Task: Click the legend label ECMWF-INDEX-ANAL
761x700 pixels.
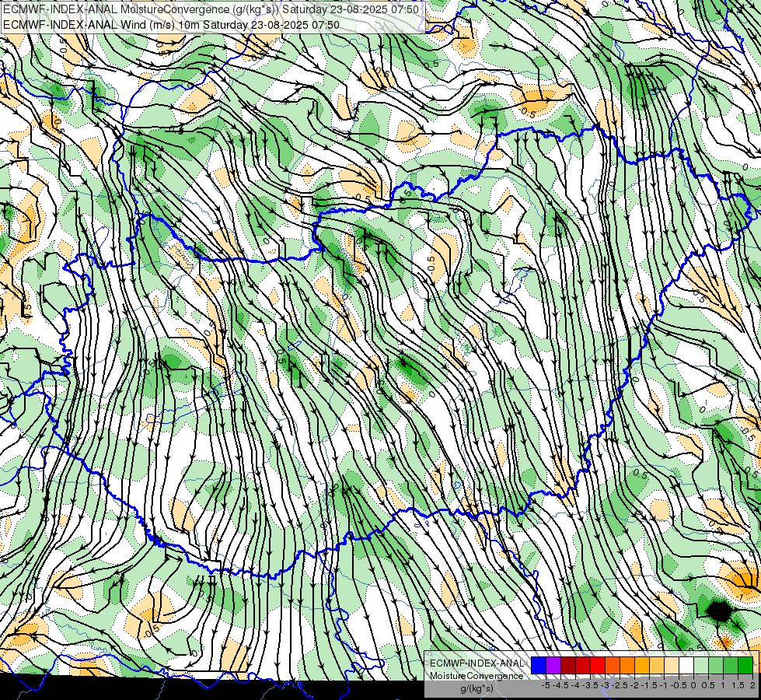Action: coord(476,663)
